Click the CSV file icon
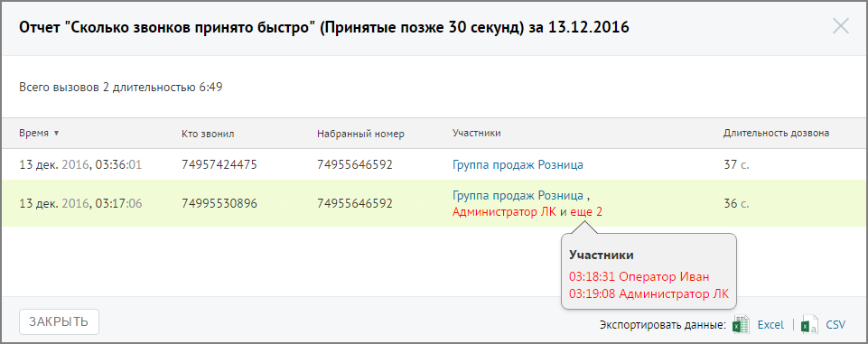 [809, 325]
